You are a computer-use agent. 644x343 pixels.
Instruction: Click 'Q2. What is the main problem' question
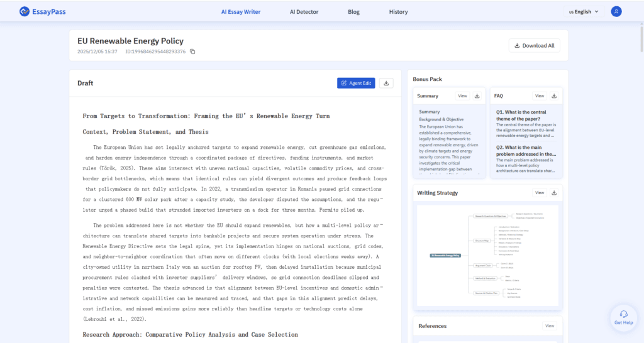coord(526,151)
